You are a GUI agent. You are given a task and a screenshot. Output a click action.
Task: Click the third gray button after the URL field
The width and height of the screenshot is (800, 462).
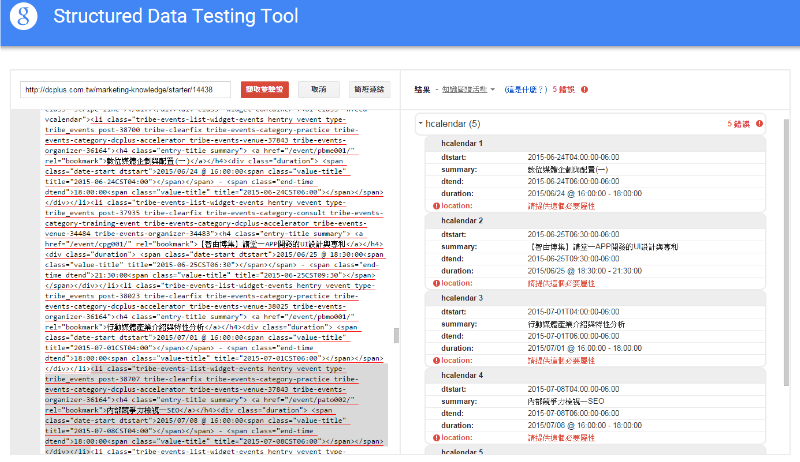(x=369, y=89)
